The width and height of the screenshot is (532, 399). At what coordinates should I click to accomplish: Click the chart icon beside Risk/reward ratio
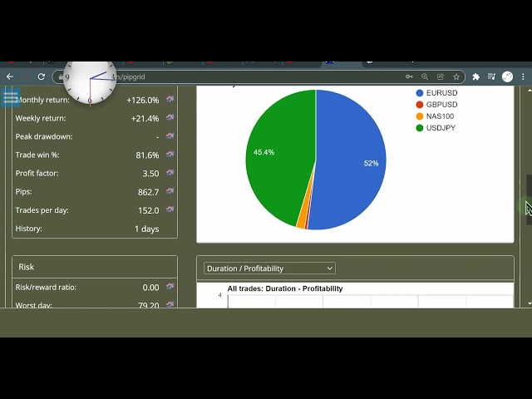point(170,287)
